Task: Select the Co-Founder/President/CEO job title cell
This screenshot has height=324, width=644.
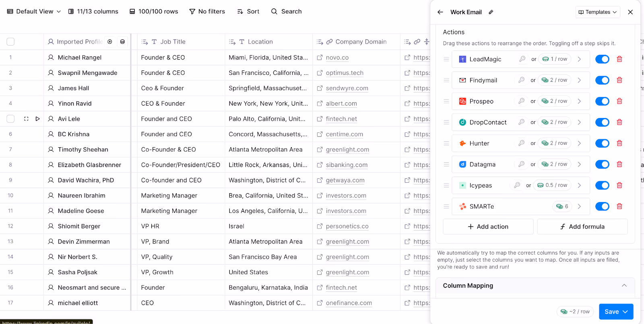Action: [181, 165]
